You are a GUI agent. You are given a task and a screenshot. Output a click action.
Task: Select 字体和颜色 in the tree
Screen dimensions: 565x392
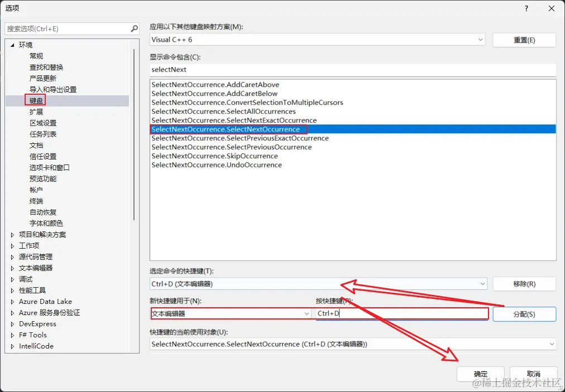[46, 224]
